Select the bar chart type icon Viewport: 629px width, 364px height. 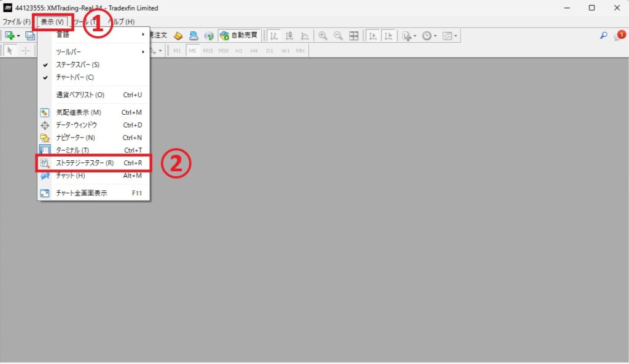tap(273, 36)
